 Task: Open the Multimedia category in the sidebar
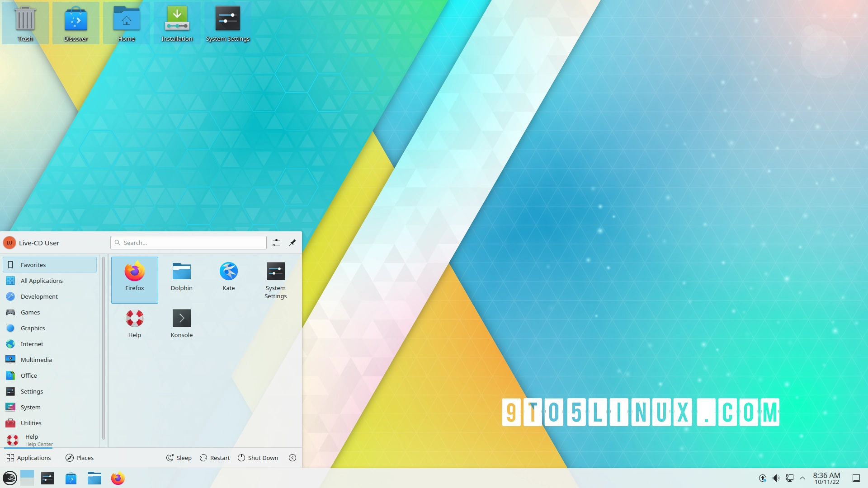[x=36, y=359]
